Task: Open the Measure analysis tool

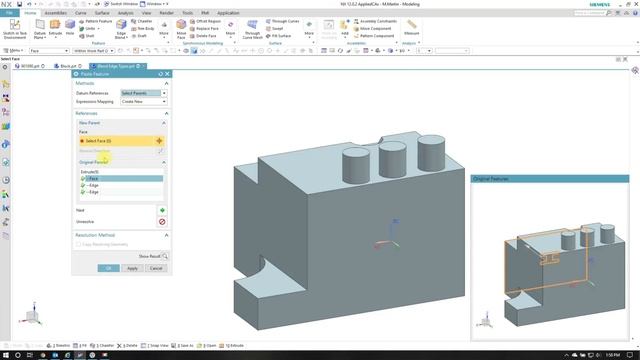Action: pyautogui.click(x=411, y=27)
